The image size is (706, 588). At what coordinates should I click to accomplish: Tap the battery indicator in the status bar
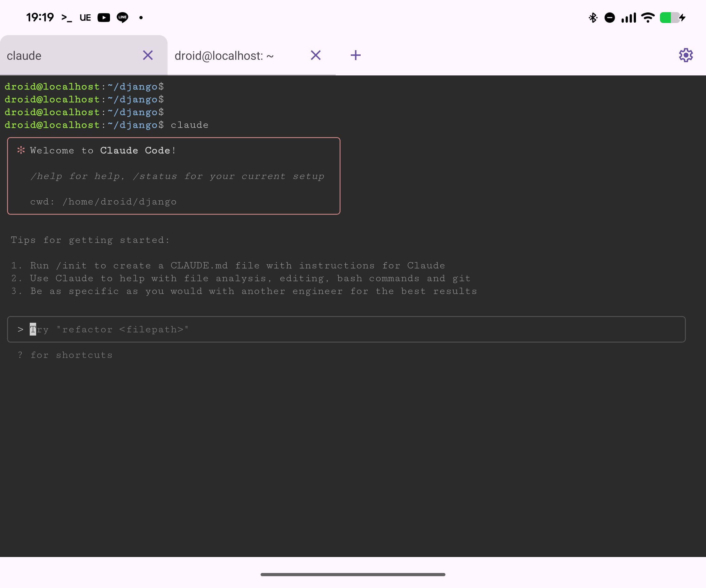coord(671,18)
